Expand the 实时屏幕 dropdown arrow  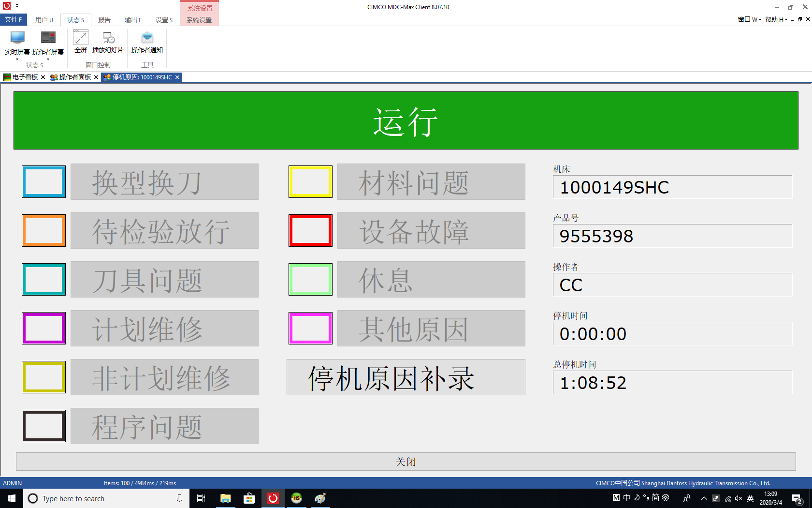point(17,59)
